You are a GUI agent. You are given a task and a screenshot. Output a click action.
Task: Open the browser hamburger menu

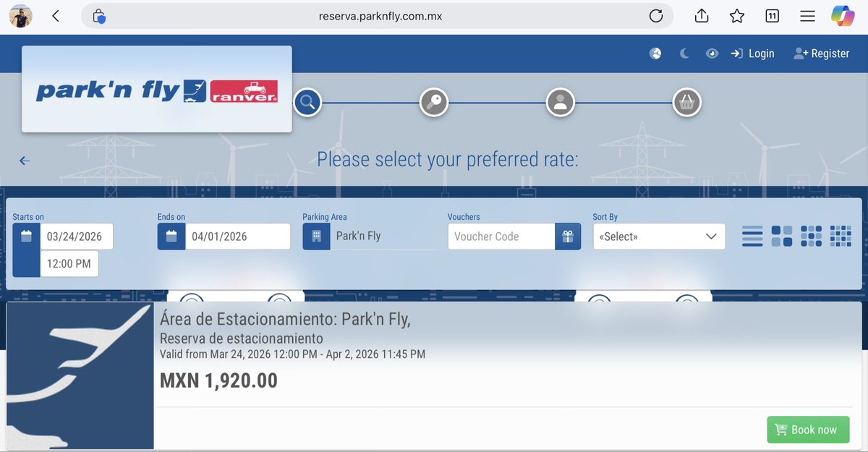808,16
